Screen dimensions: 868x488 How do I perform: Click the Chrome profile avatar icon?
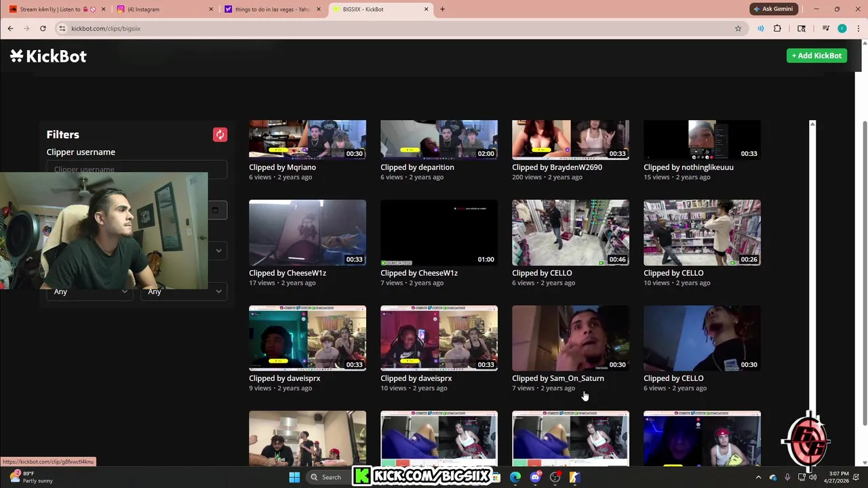pyautogui.click(x=842, y=28)
